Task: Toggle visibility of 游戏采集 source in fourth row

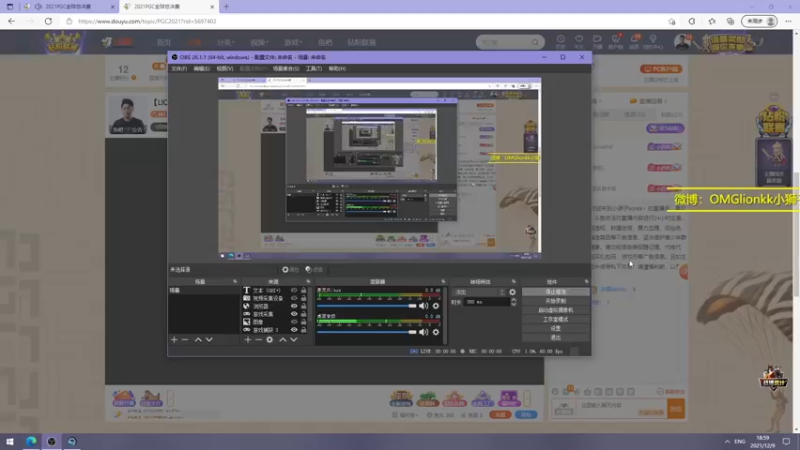Action: coord(294,314)
